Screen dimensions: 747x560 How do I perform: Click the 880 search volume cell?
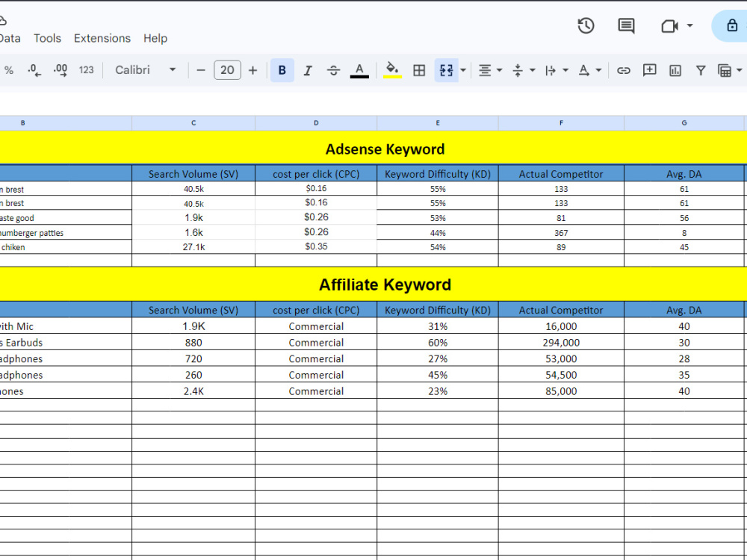click(193, 343)
